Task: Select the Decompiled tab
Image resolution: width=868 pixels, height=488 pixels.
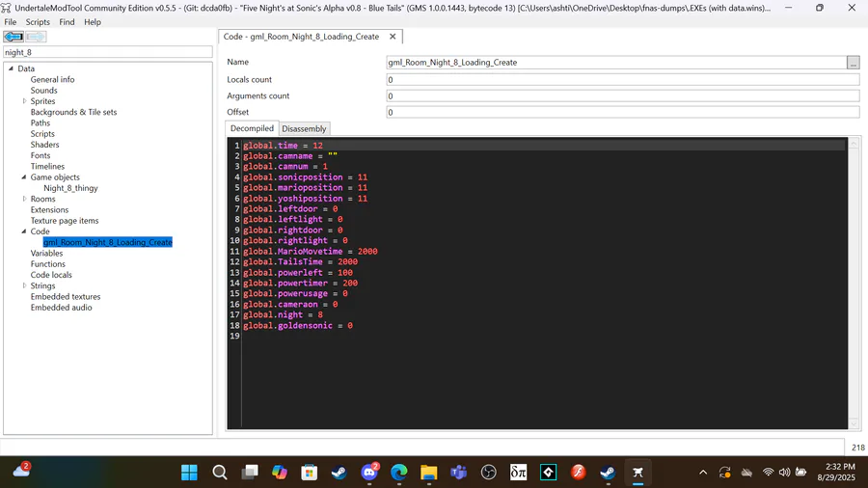Action: pyautogui.click(x=252, y=128)
